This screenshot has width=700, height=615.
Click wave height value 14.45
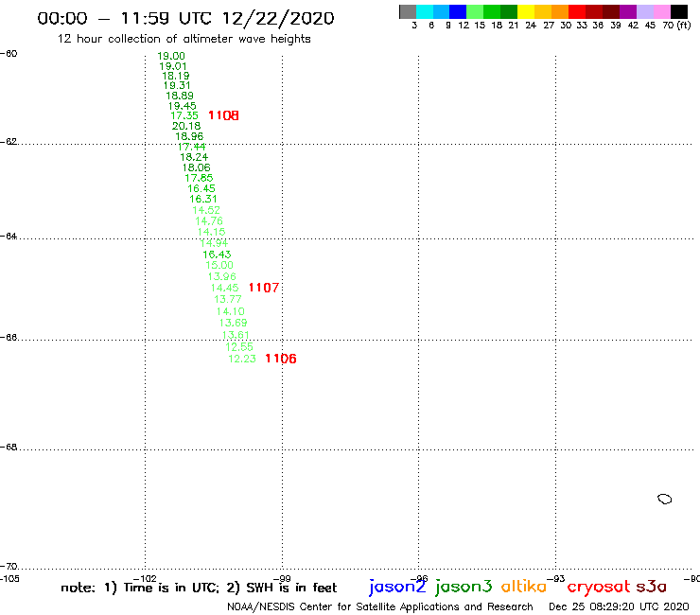coord(224,288)
